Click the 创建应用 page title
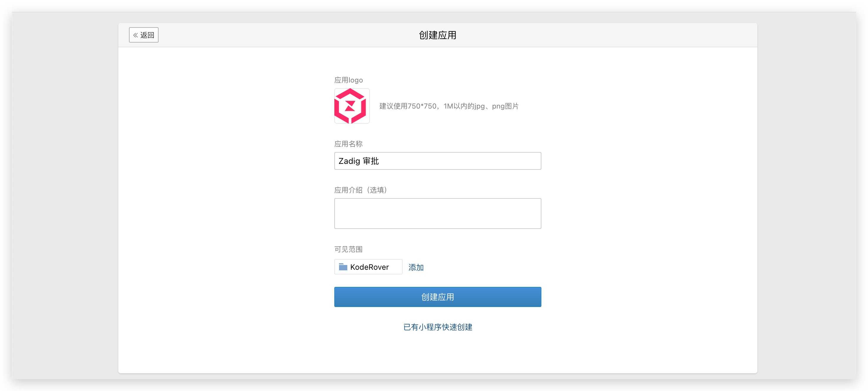 click(x=437, y=35)
